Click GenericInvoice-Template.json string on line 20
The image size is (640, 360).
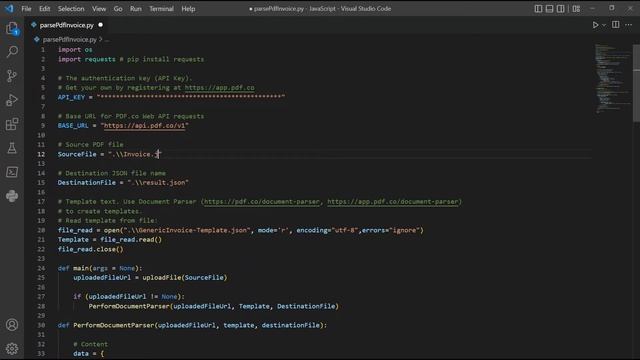tap(188, 230)
